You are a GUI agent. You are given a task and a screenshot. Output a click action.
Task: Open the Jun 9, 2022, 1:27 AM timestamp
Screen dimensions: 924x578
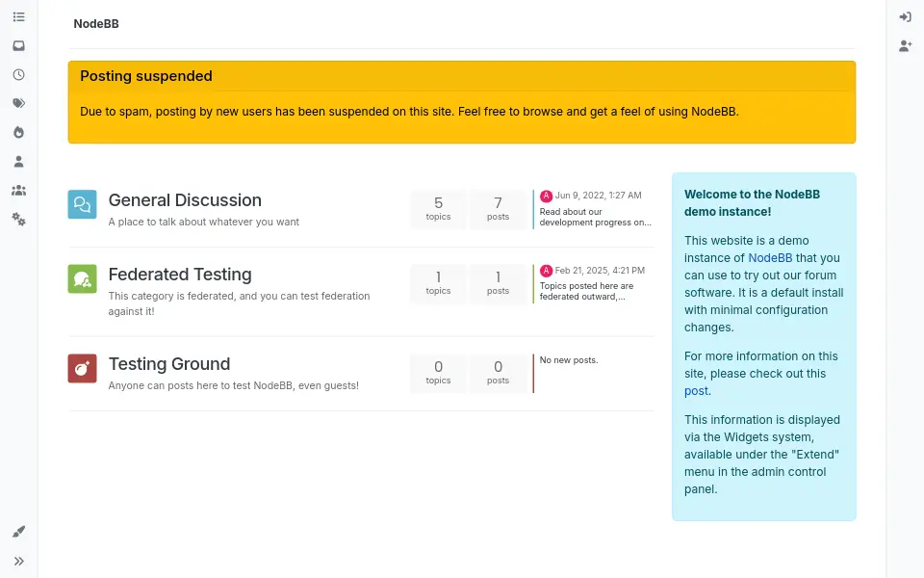[598, 196]
